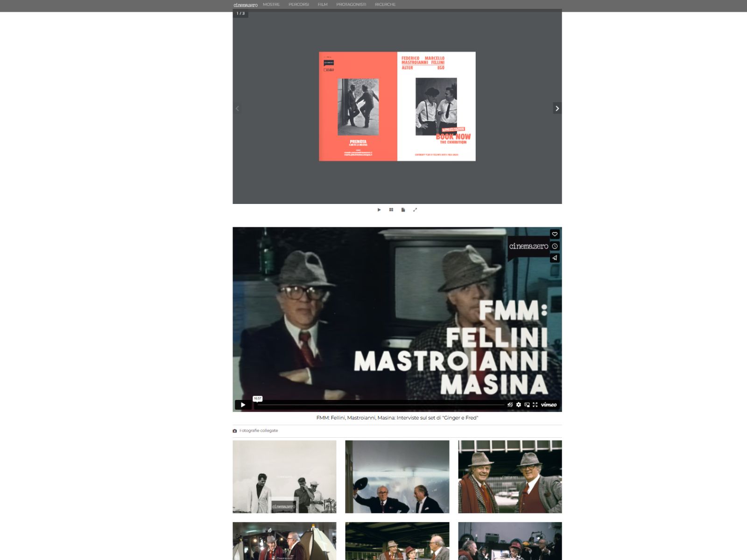Open the gallery document caption icon

point(403,210)
